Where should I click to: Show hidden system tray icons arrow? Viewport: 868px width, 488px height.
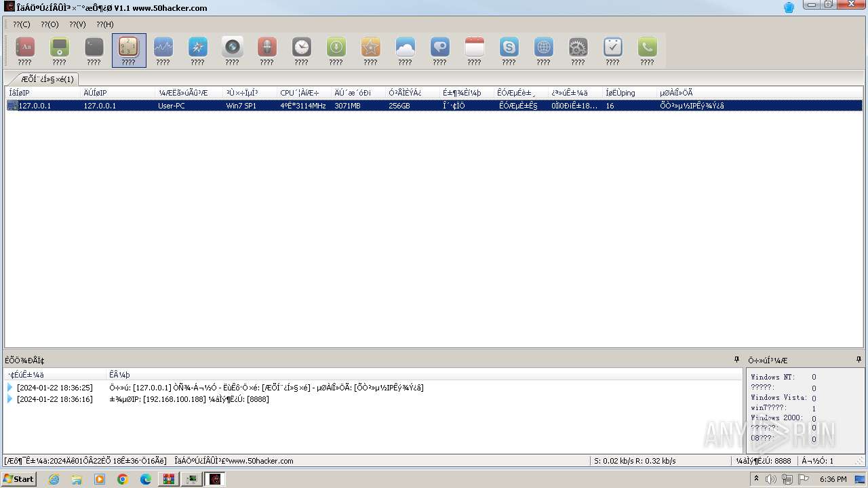756,479
